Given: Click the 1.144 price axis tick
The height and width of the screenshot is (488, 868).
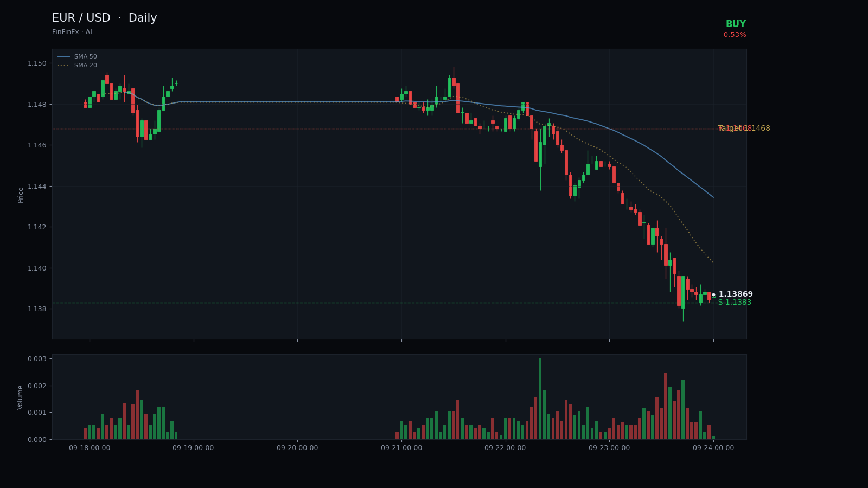Looking at the screenshot, I should tap(37, 187).
